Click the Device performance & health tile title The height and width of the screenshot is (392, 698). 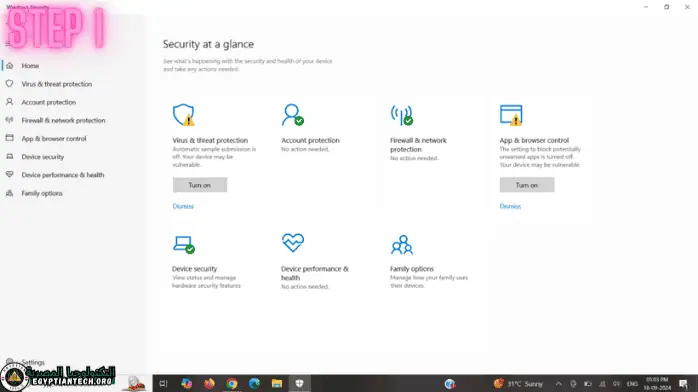315,273
